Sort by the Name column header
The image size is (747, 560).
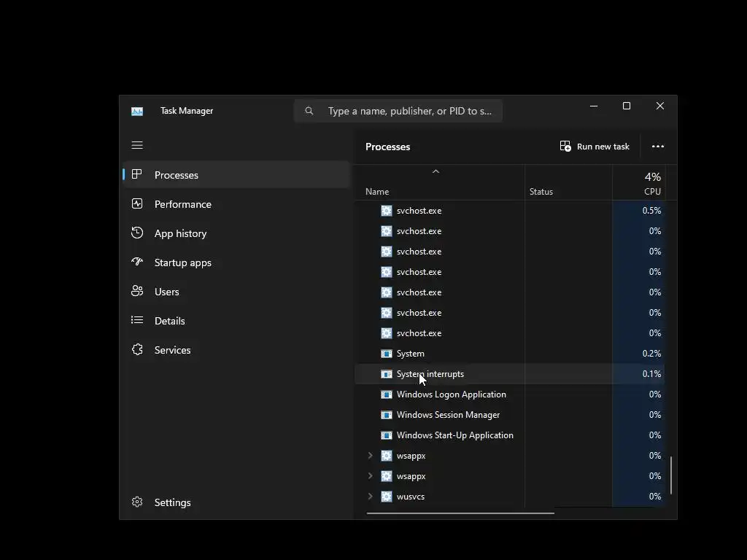click(377, 192)
